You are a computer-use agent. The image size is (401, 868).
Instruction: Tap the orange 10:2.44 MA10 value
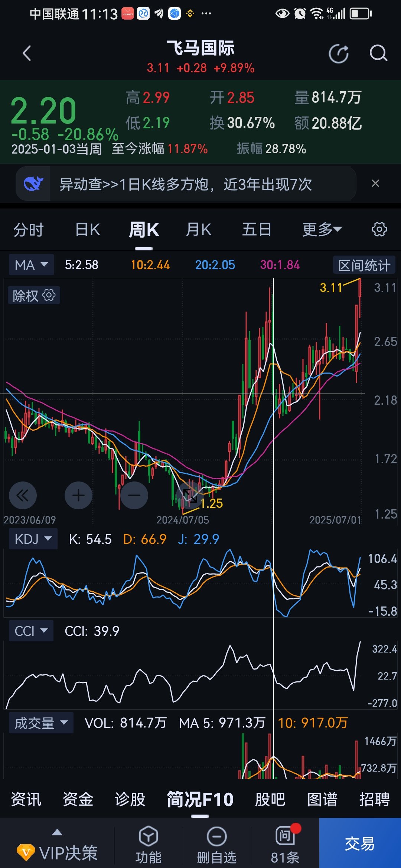[x=150, y=265]
